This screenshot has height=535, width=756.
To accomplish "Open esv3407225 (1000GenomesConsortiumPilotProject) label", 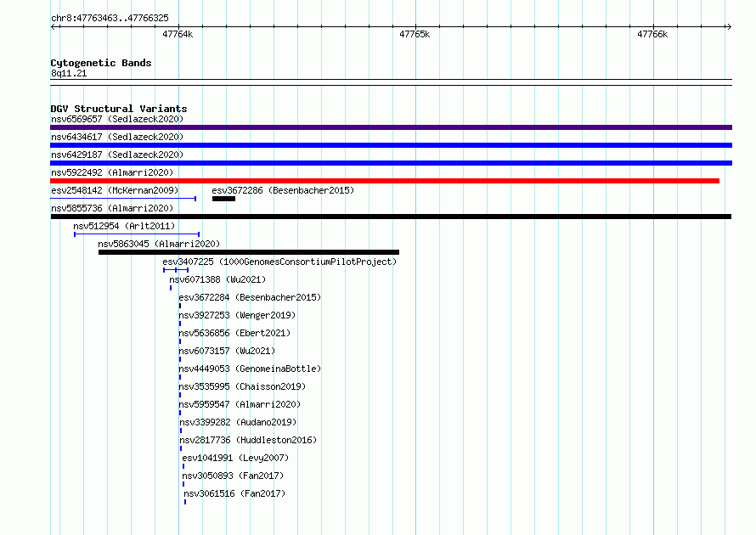I will tap(279, 262).
